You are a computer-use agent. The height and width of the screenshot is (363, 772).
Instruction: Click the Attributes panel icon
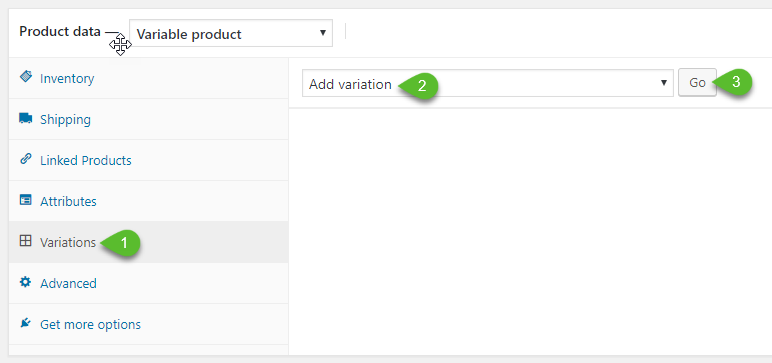(26, 200)
